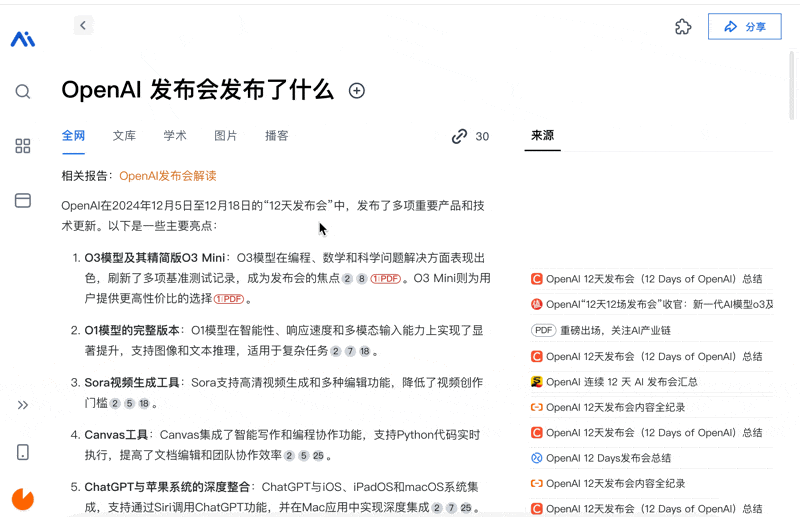This screenshot has height=517, width=800.
Task: Click the 分享 share button
Action: [744, 27]
